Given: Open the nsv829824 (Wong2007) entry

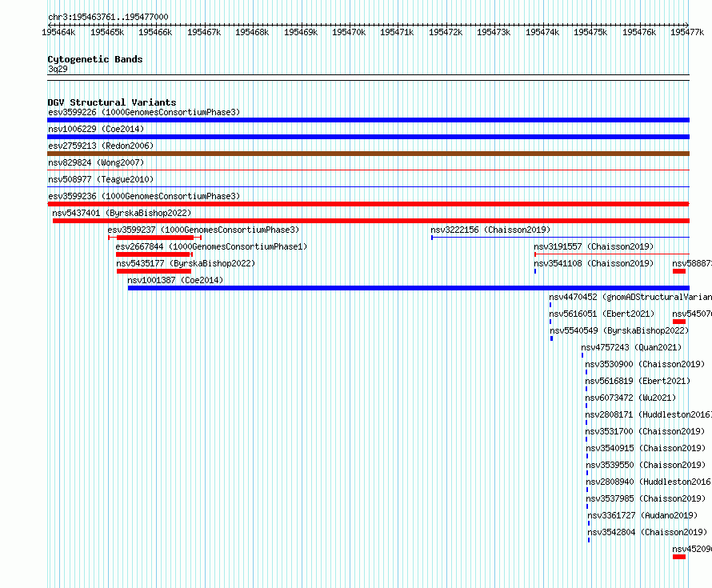Looking at the screenshot, I should [x=96, y=162].
